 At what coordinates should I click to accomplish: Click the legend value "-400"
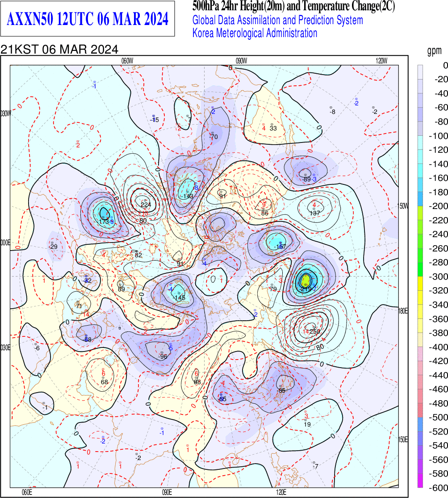[x=438, y=347]
